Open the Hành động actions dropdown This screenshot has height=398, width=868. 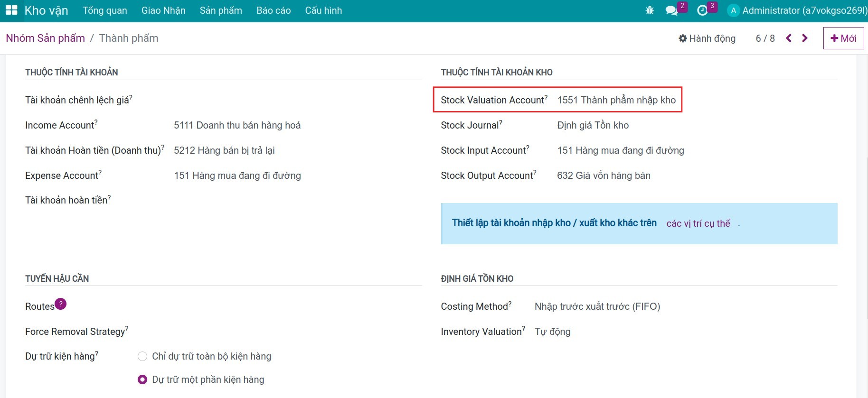pyautogui.click(x=707, y=38)
